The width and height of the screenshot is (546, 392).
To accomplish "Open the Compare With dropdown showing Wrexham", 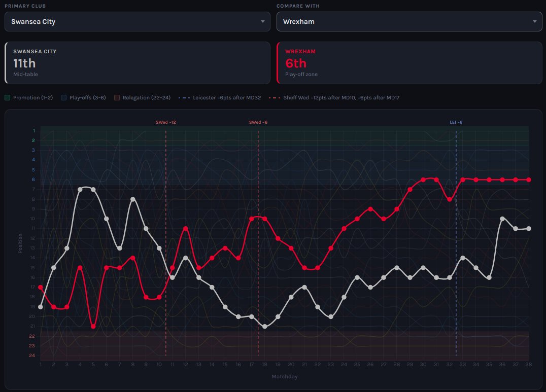I will [x=409, y=22].
